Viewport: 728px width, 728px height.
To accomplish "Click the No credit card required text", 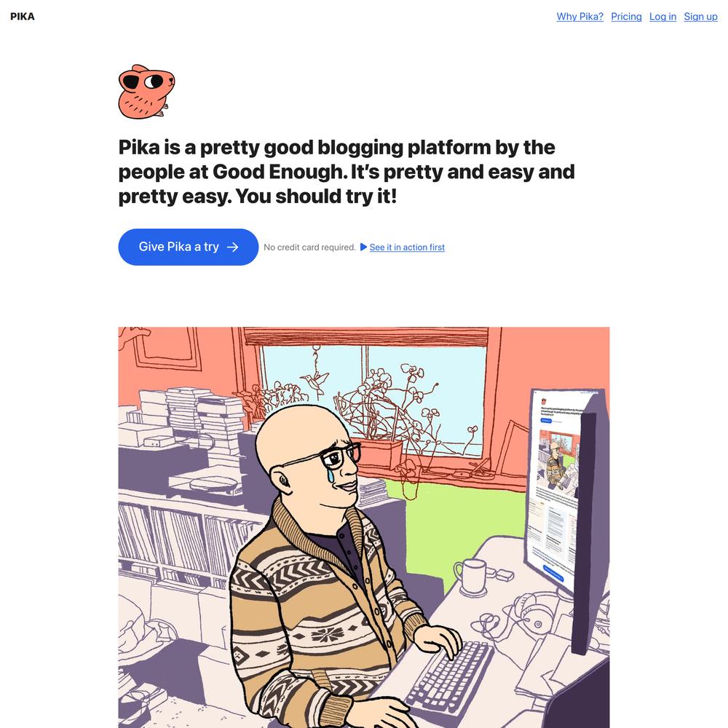I will [309, 248].
